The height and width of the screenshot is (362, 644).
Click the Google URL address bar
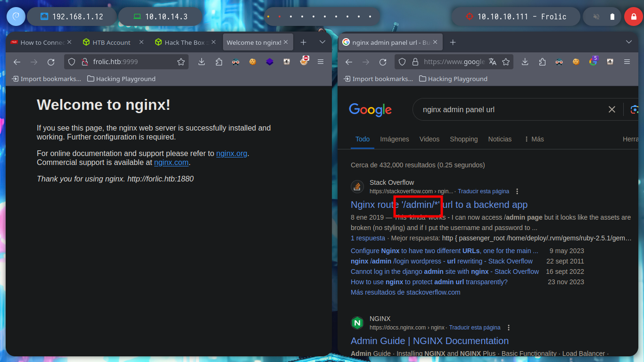pos(454,62)
